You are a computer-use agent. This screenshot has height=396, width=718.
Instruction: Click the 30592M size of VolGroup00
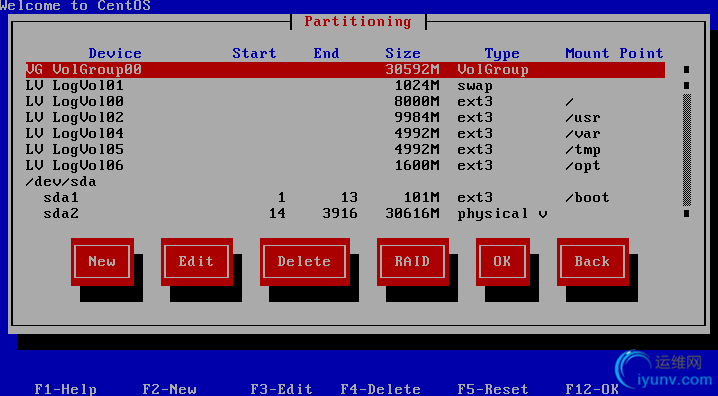pyautogui.click(x=413, y=70)
